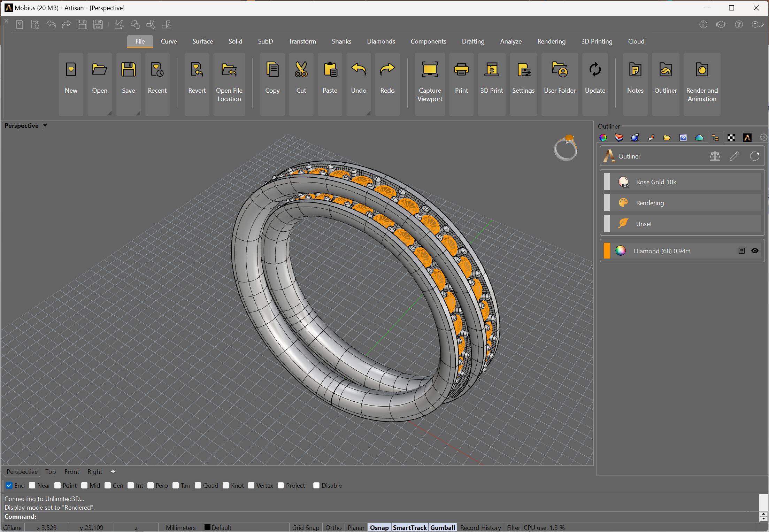The height and width of the screenshot is (532, 769).
Task: Open the Notes panel icon
Action: point(635,70)
